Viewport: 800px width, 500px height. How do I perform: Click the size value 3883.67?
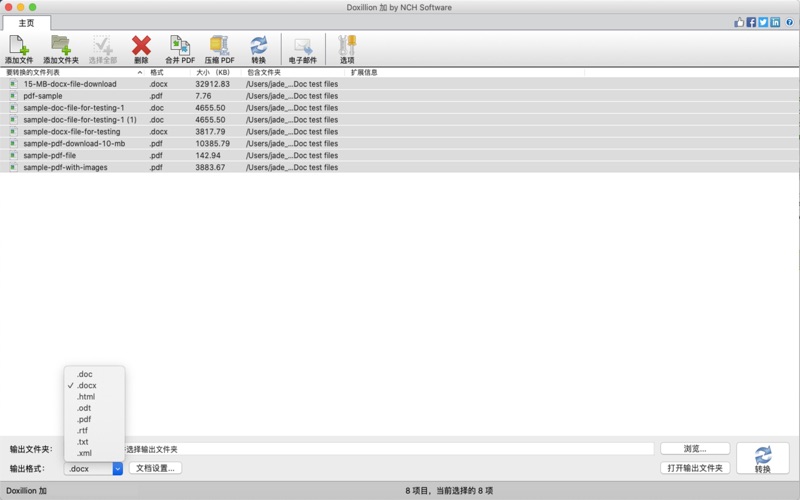pyautogui.click(x=210, y=167)
